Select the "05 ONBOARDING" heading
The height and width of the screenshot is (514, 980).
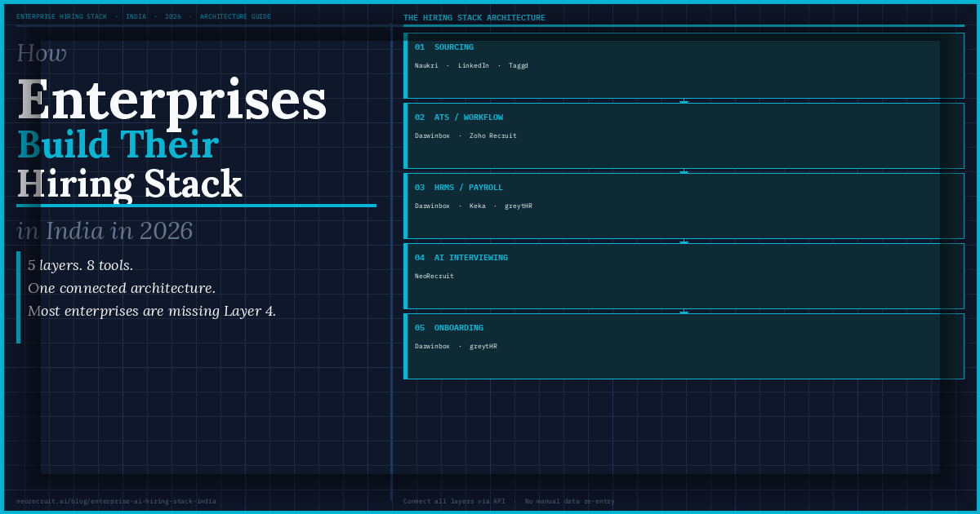click(449, 328)
